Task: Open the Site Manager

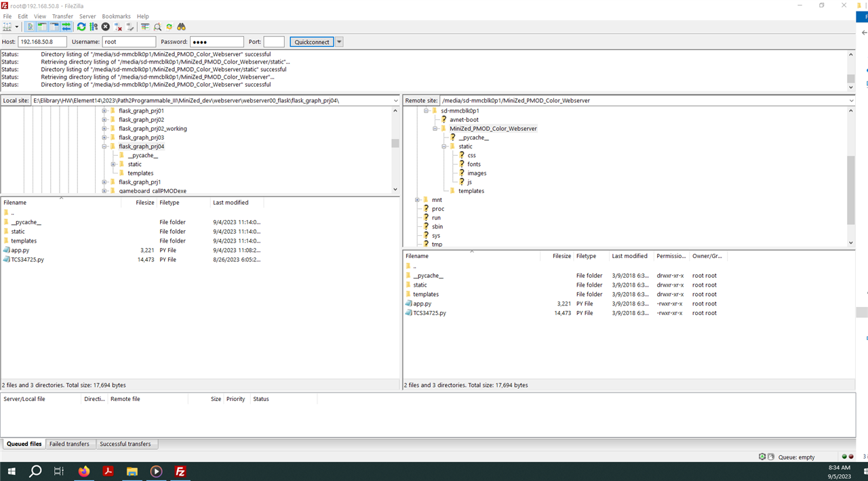Action: coord(7,27)
